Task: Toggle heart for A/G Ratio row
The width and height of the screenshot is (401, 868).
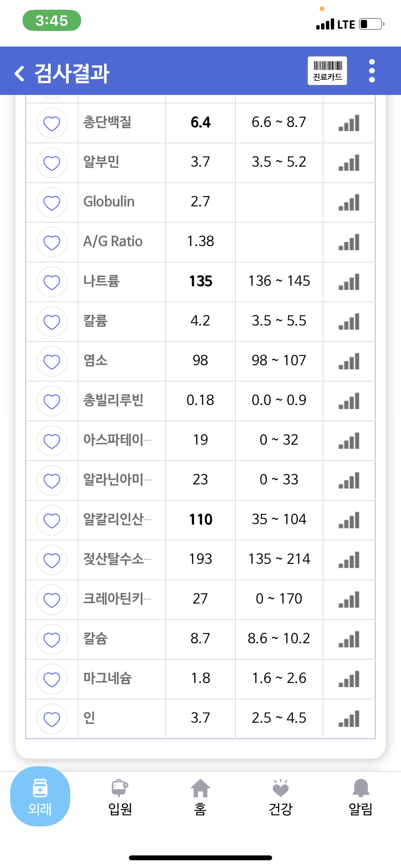Action: coord(52,242)
